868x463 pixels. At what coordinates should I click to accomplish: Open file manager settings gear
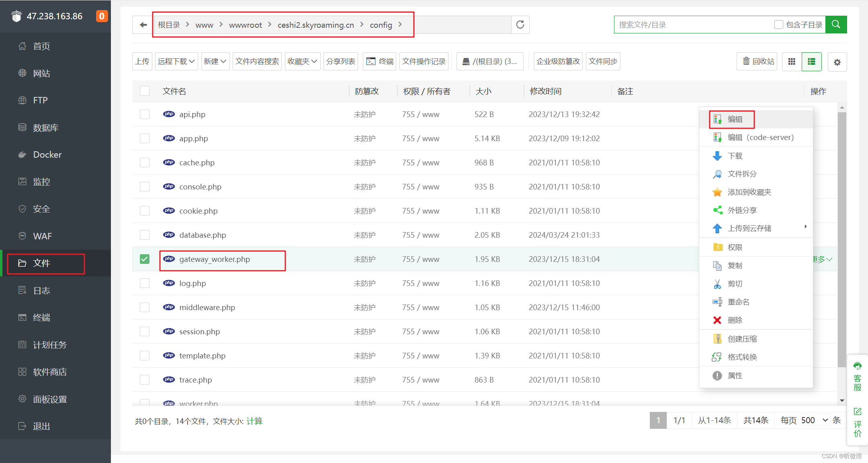point(837,62)
